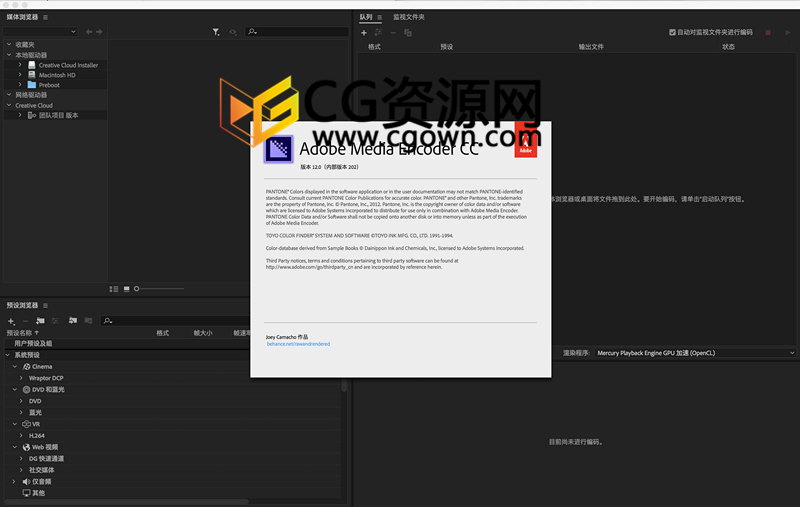Select the 预设浏览器 panel tab

pos(22,306)
